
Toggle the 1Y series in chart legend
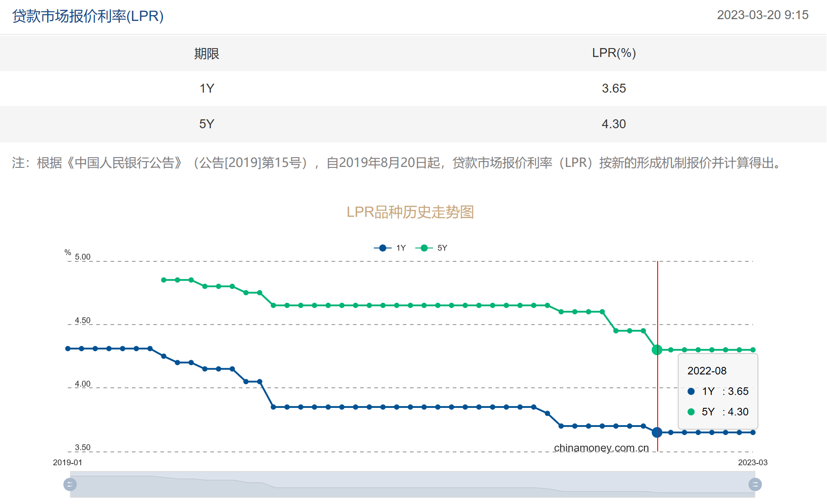[x=390, y=248]
